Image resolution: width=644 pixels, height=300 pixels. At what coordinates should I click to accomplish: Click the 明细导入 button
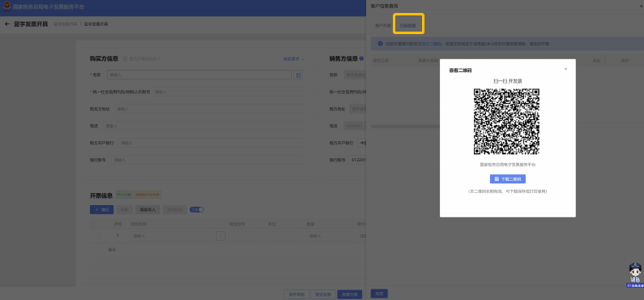click(148, 209)
